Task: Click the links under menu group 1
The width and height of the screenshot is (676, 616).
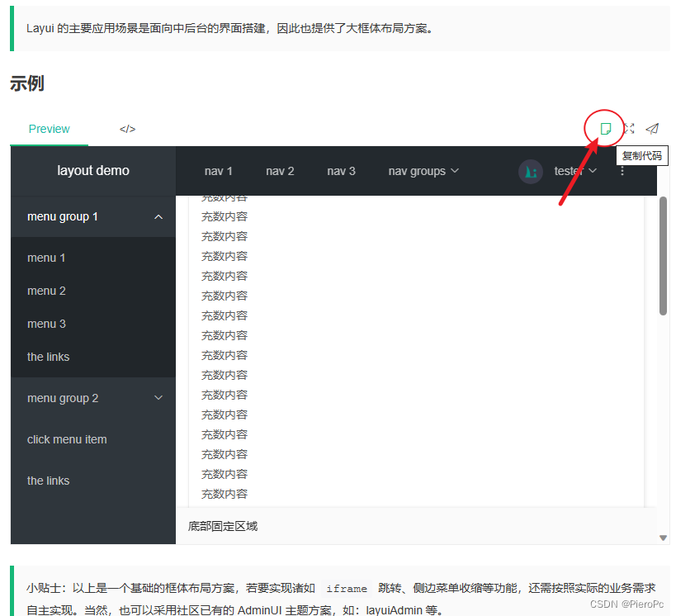Action: pyautogui.click(x=93, y=358)
